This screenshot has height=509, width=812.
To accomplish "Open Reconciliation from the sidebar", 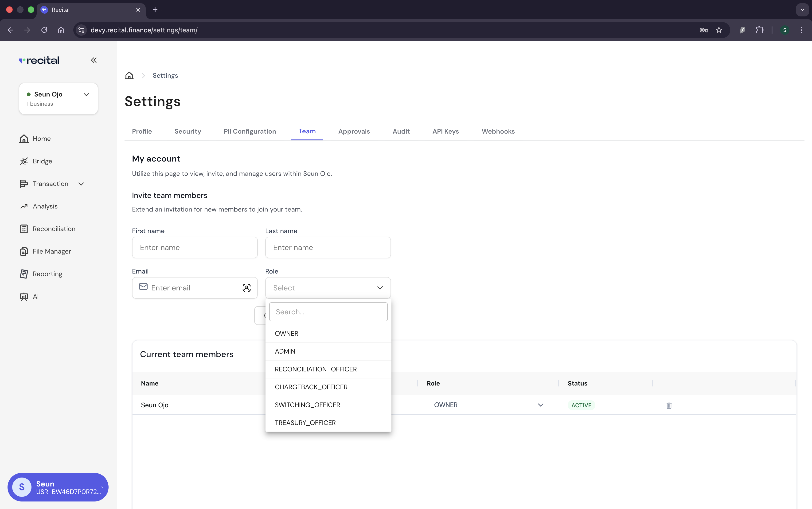I will pyautogui.click(x=54, y=229).
